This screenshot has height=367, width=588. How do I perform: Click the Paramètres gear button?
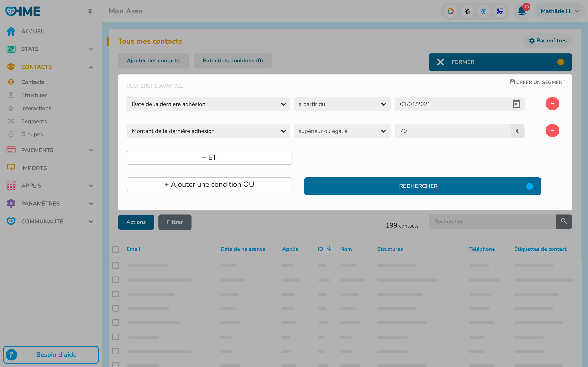pos(548,41)
